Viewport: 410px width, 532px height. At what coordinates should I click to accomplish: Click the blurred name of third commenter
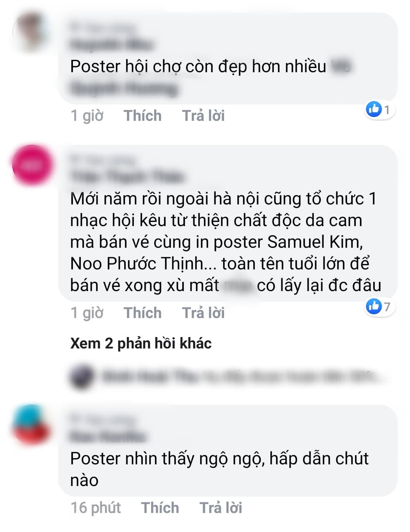[x=108, y=437]
